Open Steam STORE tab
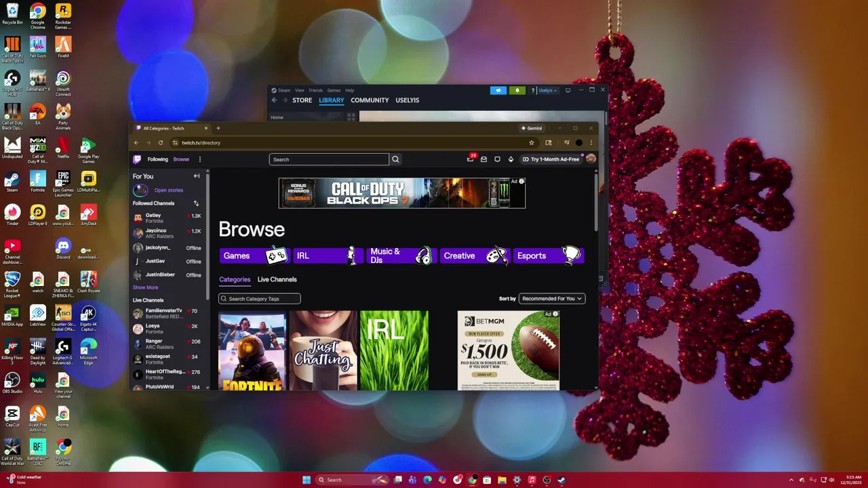 (x=302, y=100)
